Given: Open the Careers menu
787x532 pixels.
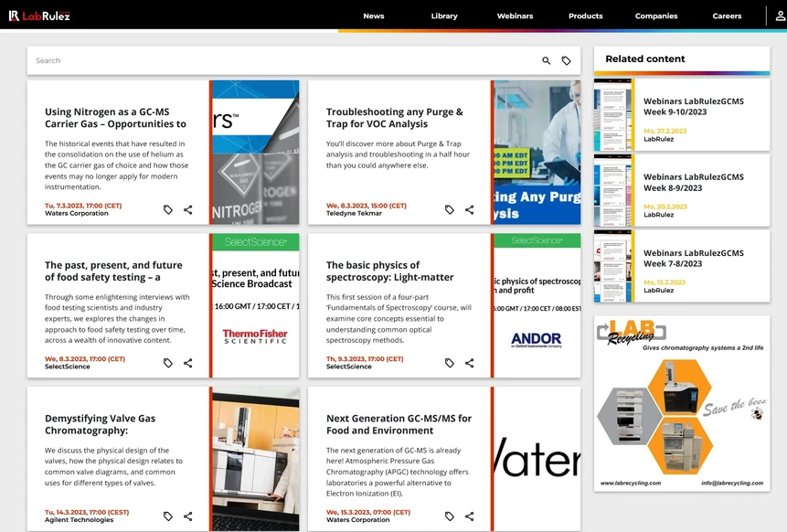Looking at the screenshot, I should pyautogui.click(x=727, y=16).
